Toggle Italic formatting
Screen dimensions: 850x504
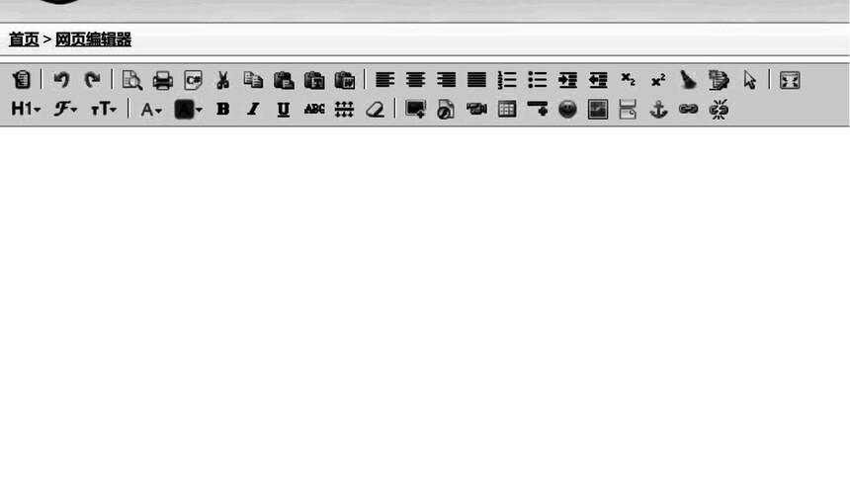coord(253,109)
